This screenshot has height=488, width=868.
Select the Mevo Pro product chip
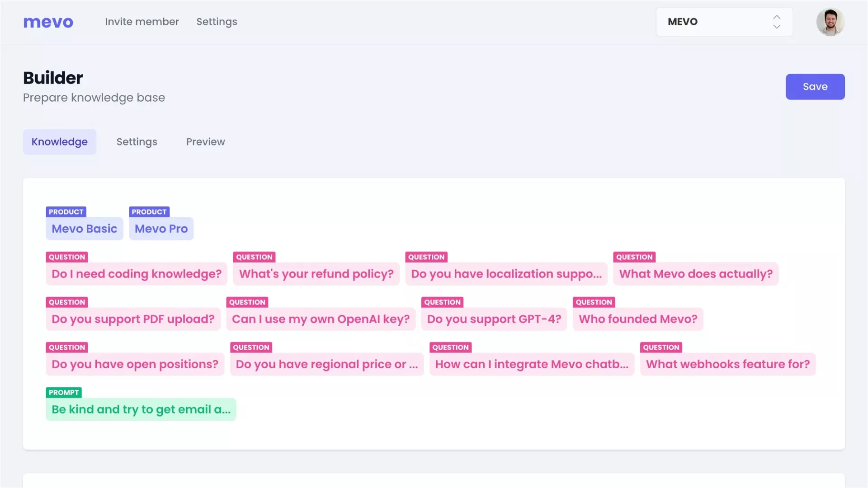[161, 229]
